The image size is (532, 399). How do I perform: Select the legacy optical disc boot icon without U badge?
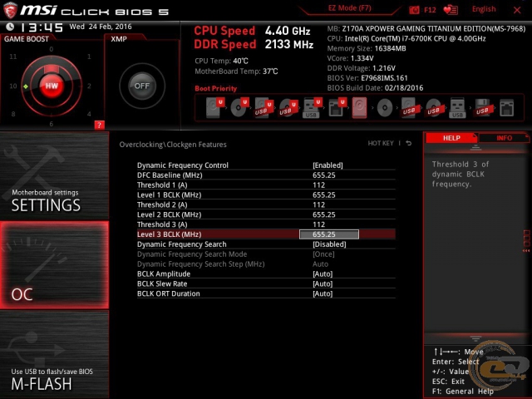(385, 108)
